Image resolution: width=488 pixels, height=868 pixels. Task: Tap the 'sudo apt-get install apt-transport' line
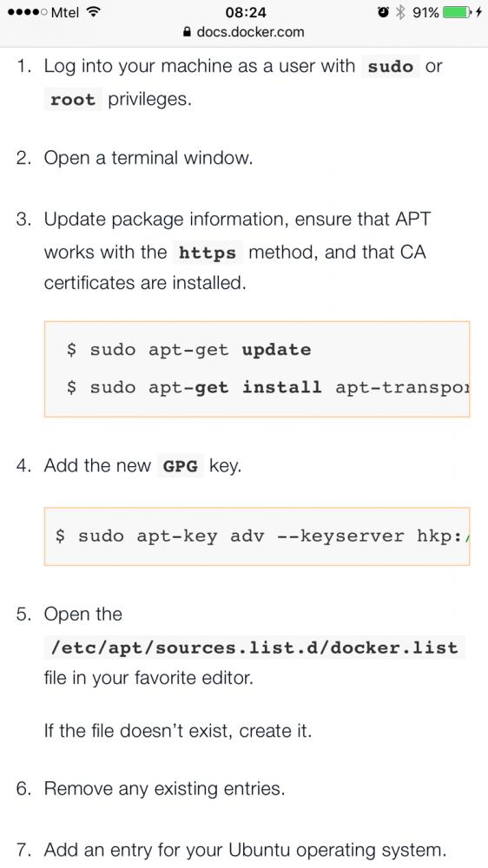point(267,387)
